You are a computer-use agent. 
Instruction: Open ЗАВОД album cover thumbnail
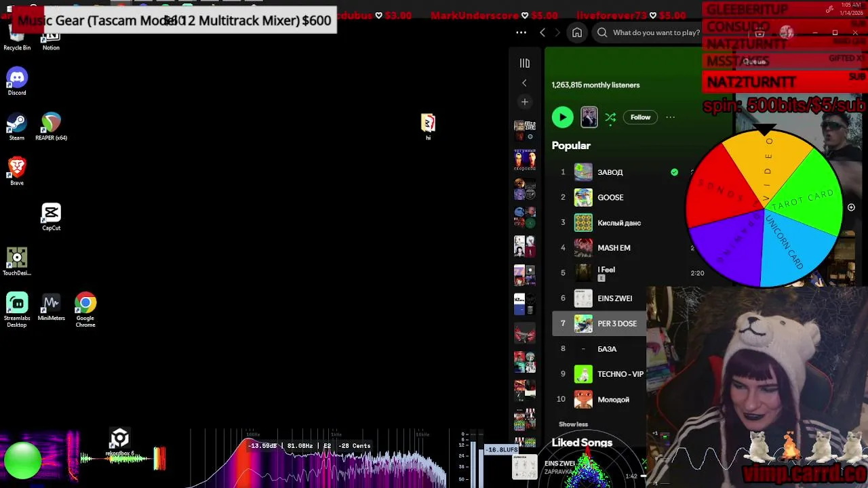click(583, 172)
